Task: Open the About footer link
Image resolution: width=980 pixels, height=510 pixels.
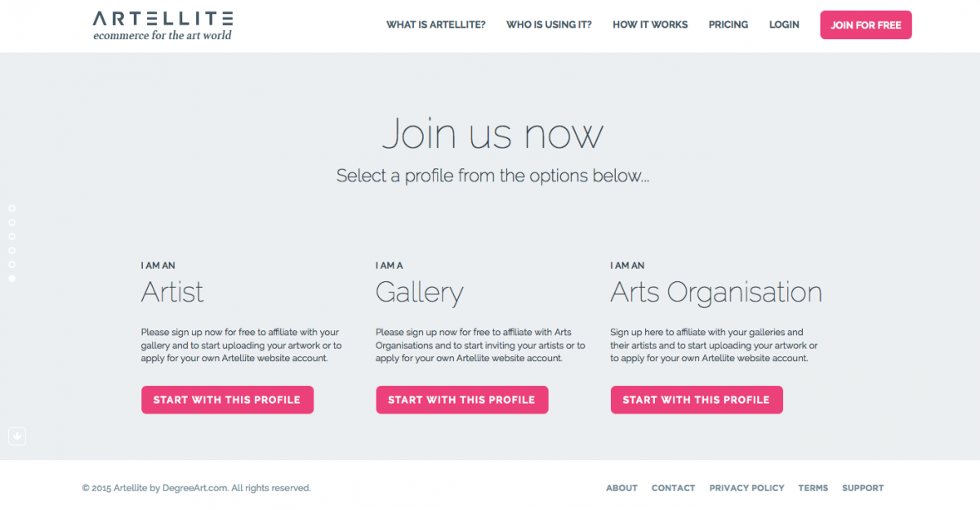Action: (621, 488)
